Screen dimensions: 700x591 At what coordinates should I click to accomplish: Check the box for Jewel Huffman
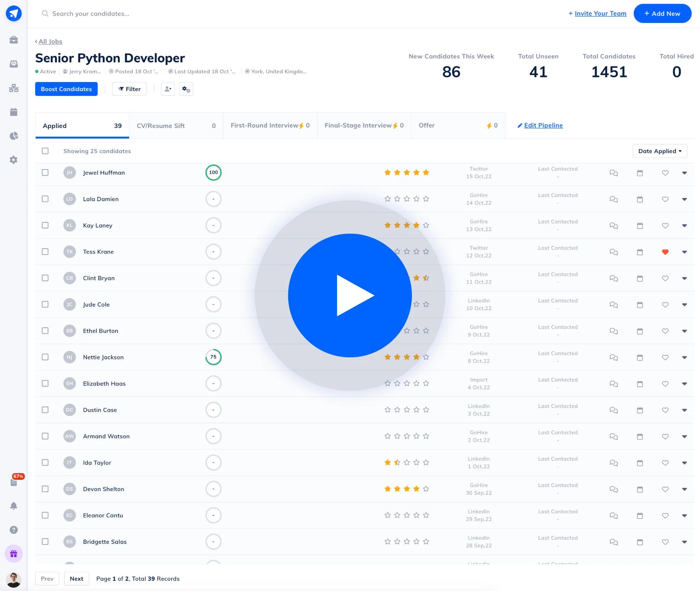click(x=45, y=172)
